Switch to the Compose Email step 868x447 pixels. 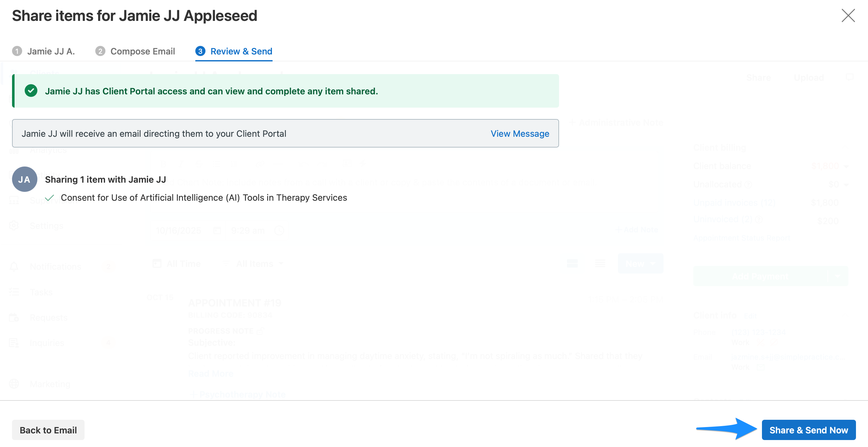[142, 51]
